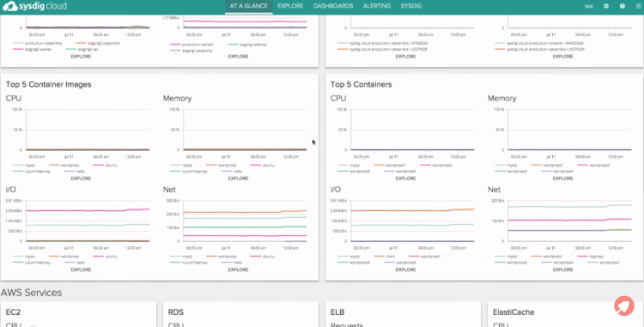The width and height of the screenshot is (644, 327).
Task: Open the 'test' user menu
Action: [x=589, y=6]
